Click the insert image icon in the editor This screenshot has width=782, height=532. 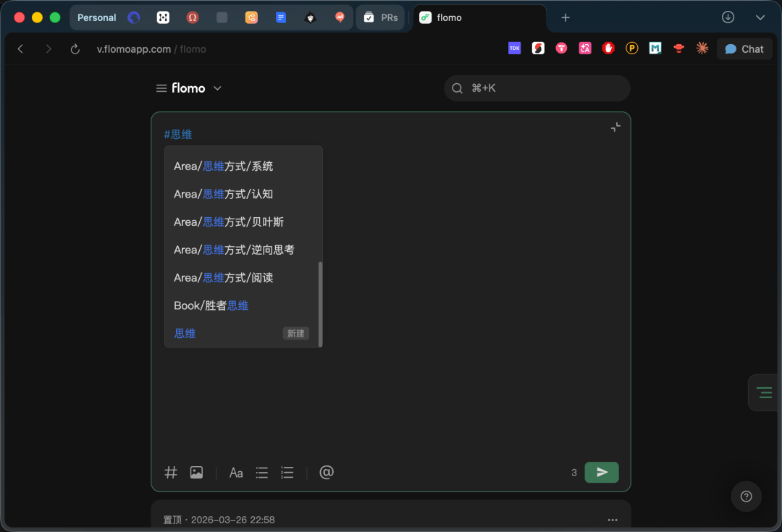point(196,472)
